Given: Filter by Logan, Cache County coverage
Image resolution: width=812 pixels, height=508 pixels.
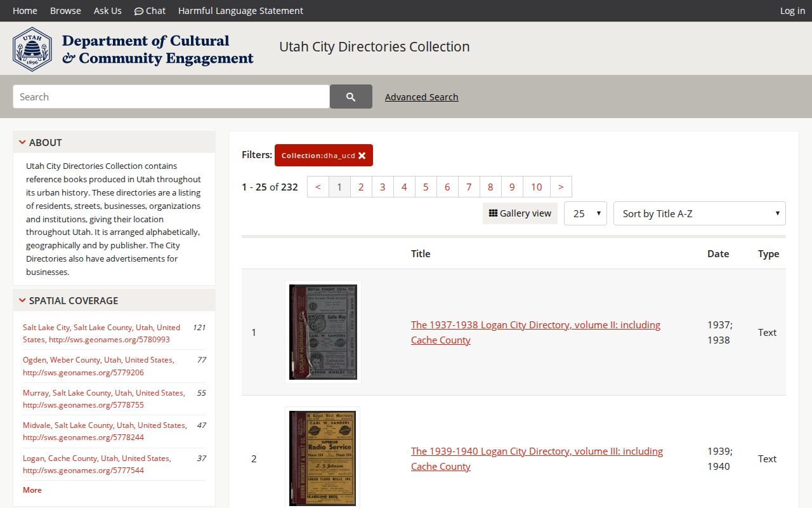Looking at the screenshot, I should [x=96, y=464].
